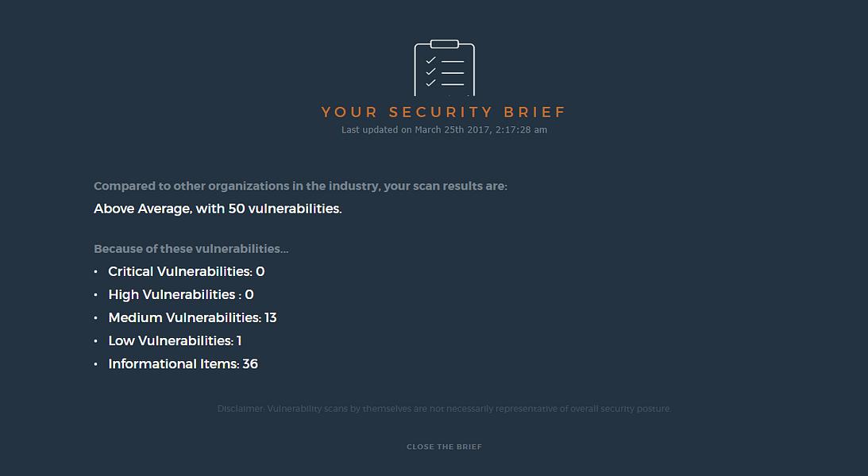Click the Medium Vulnerabilities: 13 line

coord(193,318)
